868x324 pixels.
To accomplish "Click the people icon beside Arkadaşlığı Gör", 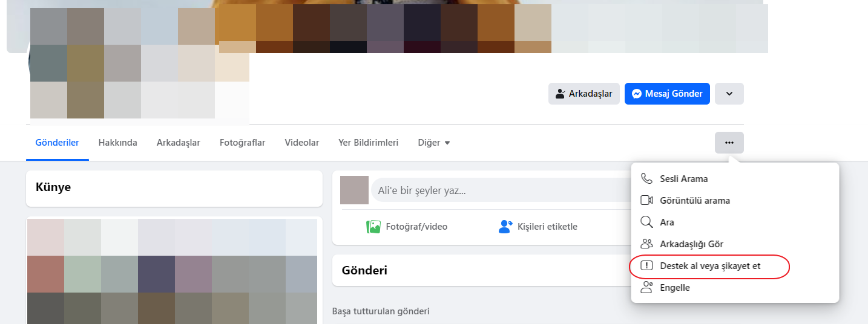I will tap(647, 244).
